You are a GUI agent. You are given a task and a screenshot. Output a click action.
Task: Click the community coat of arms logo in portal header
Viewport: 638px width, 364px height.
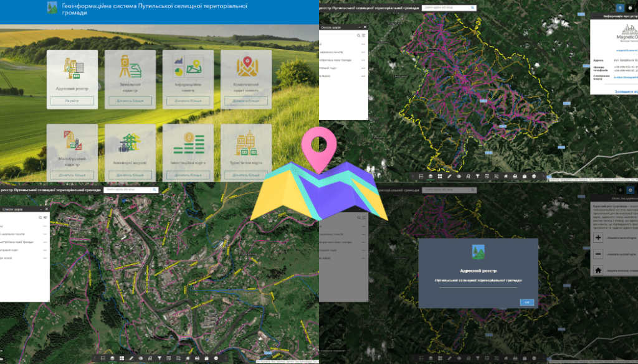click(52, 7)
